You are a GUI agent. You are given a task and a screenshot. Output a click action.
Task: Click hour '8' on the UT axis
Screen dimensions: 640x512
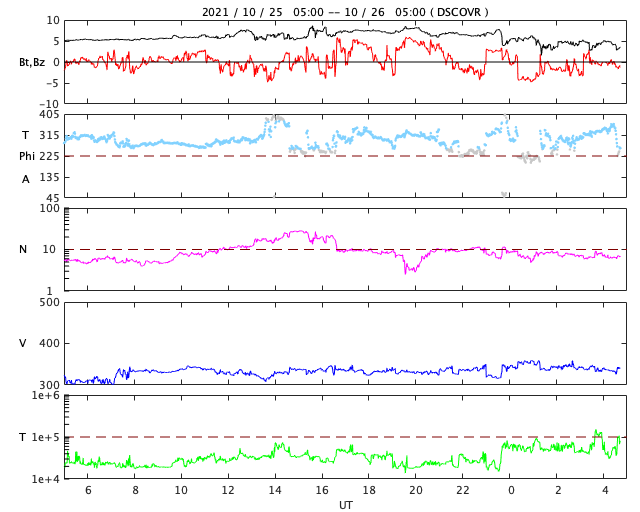point(135,490)
